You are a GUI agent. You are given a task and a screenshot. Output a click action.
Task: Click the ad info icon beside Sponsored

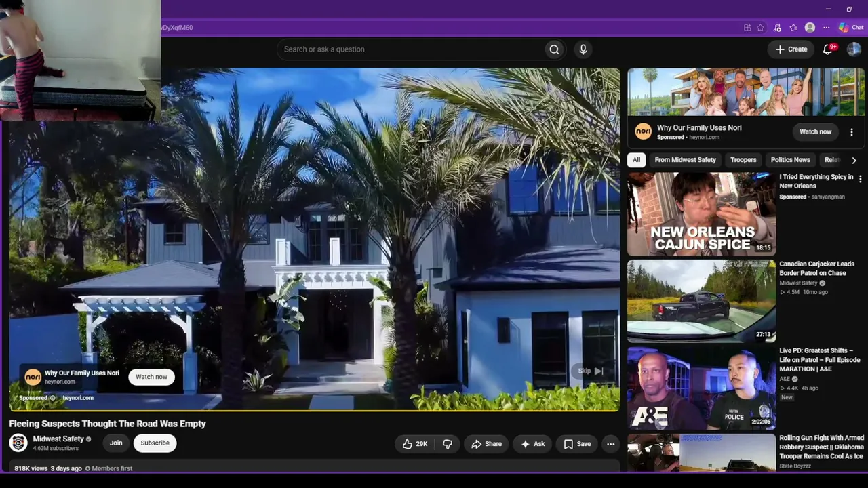pyautogui.click(x=52, y=398)
